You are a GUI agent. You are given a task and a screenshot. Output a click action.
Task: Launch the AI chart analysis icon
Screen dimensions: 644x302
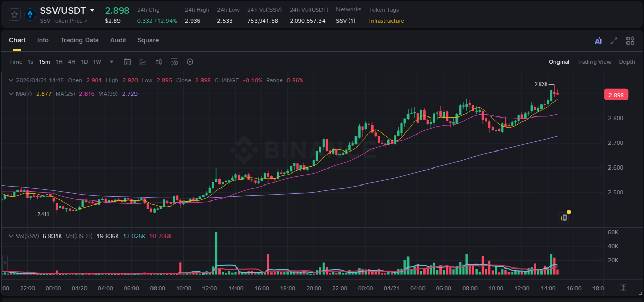597,40
